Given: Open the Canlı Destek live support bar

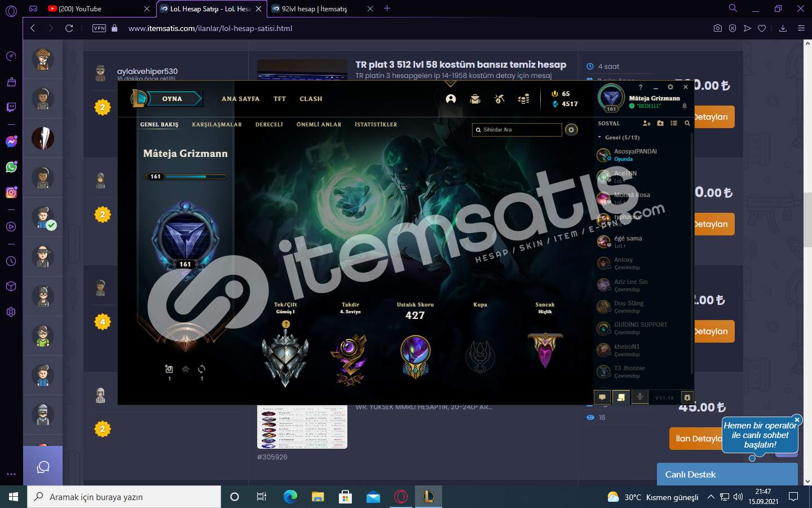Looking at the screenshot, I should (727, 474).
